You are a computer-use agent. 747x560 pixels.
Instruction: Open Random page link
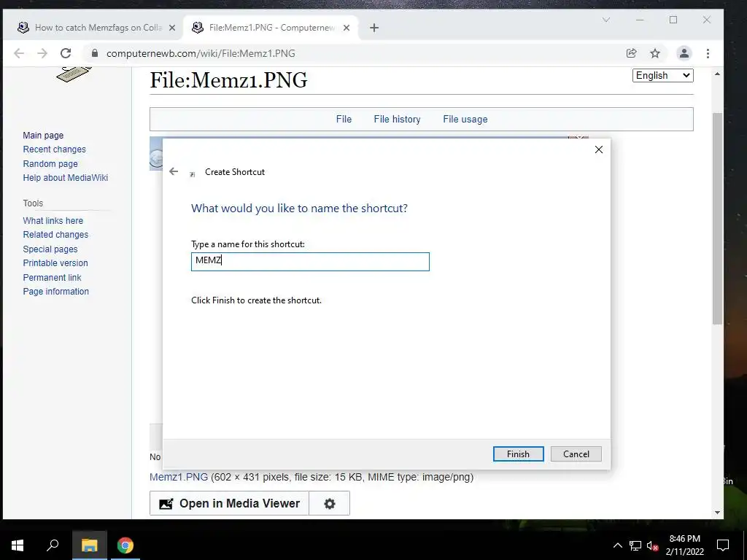[50, 163]
